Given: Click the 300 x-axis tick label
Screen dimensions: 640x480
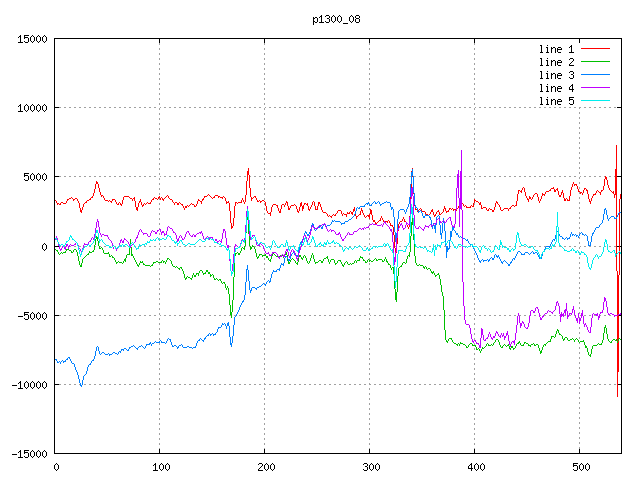Looking at the screenshot, I should tap(370, 466).
